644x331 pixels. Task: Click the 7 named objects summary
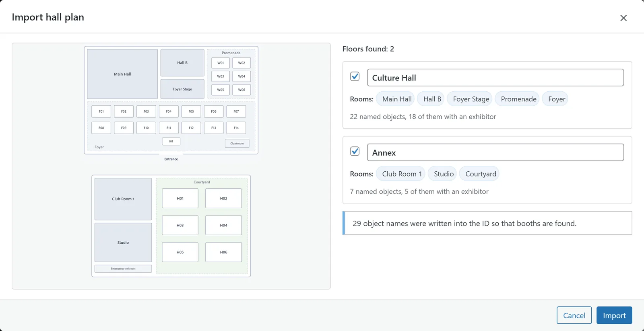click(419, 191)
